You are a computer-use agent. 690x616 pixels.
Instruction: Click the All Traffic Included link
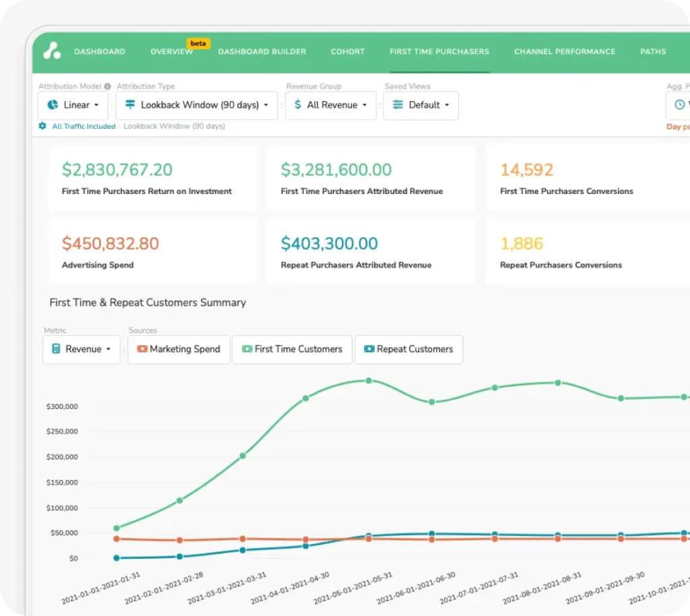(84, 126)
